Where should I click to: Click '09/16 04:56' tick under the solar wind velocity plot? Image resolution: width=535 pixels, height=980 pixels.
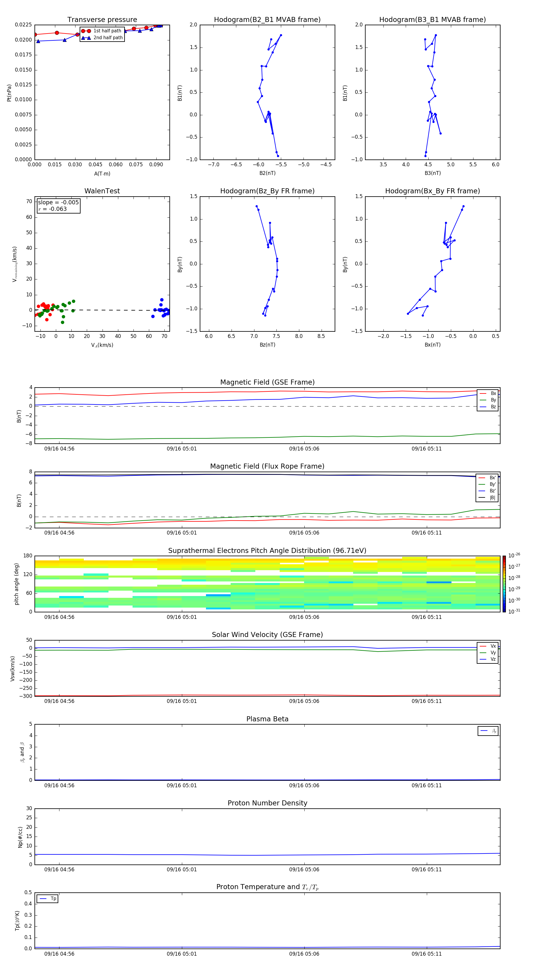[59, 701]
